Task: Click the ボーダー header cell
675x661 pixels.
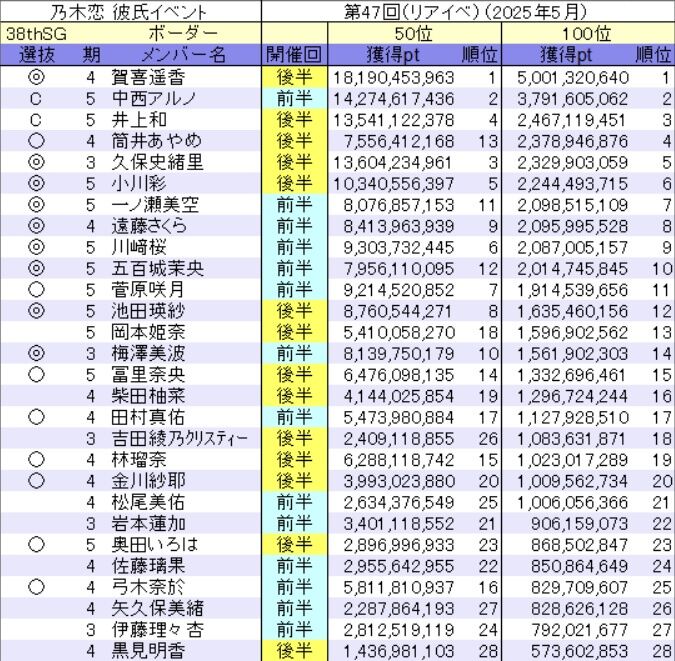Action: (x=183, y=34)
